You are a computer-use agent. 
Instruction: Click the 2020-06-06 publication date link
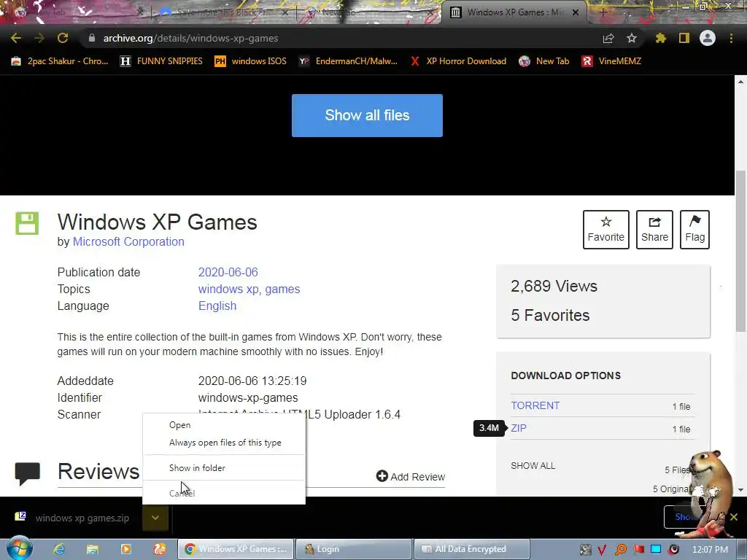(228, 272)
